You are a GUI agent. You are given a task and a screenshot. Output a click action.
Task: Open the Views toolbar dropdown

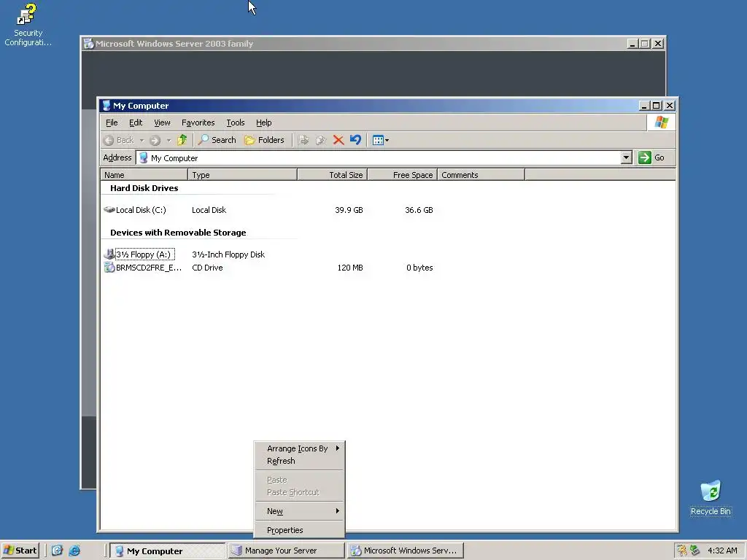click(x=381, y=140)
